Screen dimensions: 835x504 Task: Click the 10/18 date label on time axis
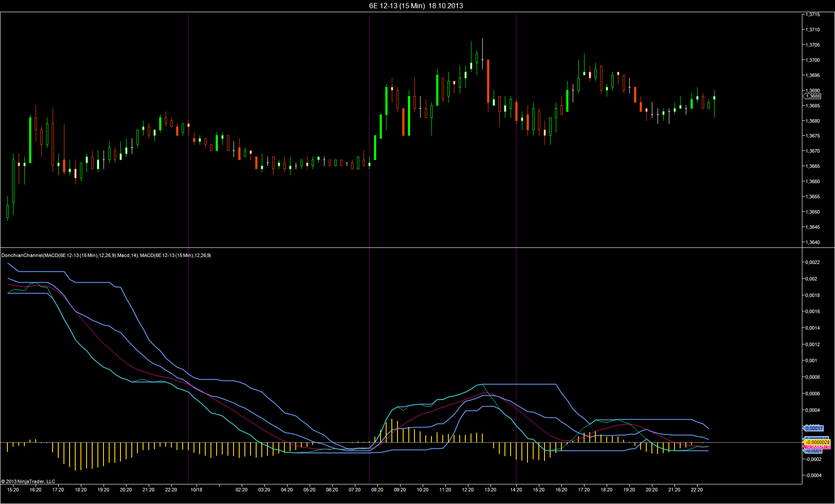(x=196, y=490)
